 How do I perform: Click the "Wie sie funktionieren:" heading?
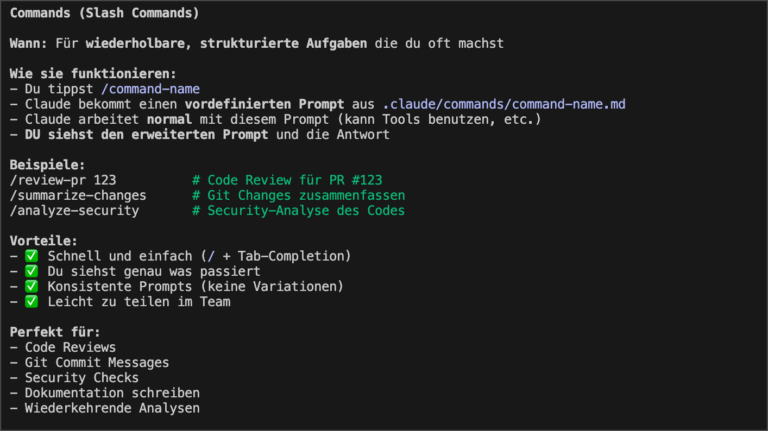coord(93,73)
